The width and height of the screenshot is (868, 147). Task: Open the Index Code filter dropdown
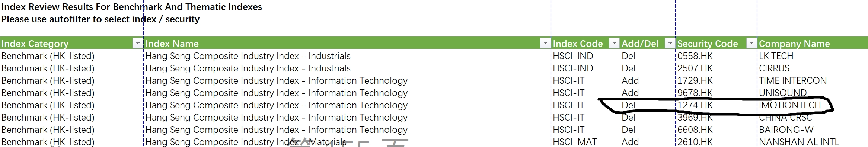coord(614,44)
